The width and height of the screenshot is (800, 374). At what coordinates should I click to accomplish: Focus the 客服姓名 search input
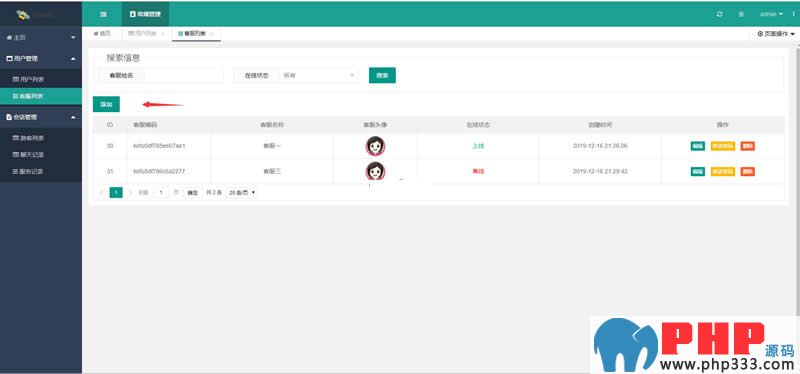point(184,75)
